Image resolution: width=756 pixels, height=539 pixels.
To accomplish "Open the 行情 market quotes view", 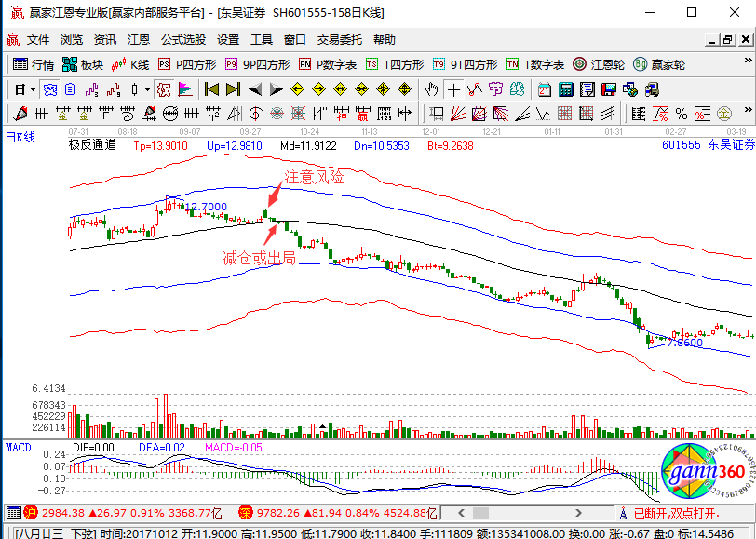I will (34, 64).
